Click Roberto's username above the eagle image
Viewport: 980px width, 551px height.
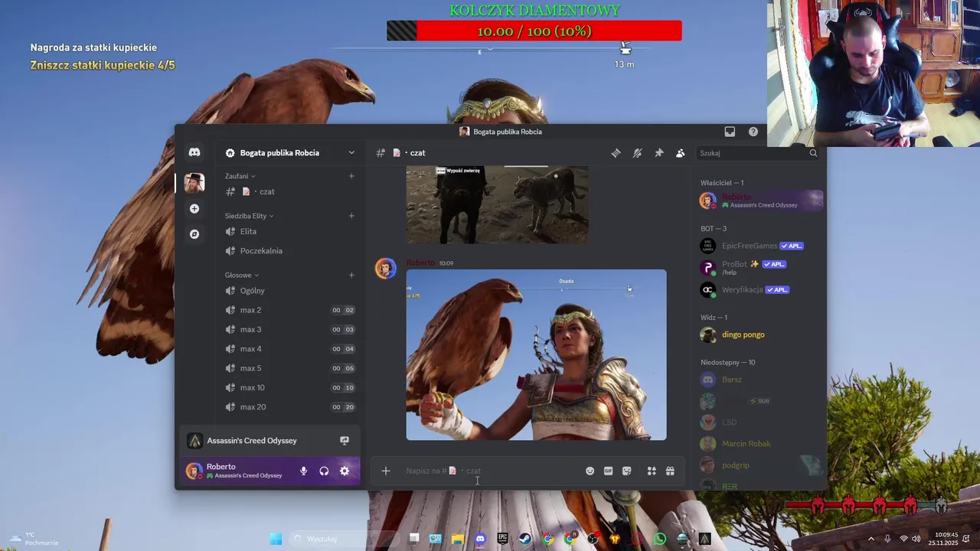click(420, 262)
